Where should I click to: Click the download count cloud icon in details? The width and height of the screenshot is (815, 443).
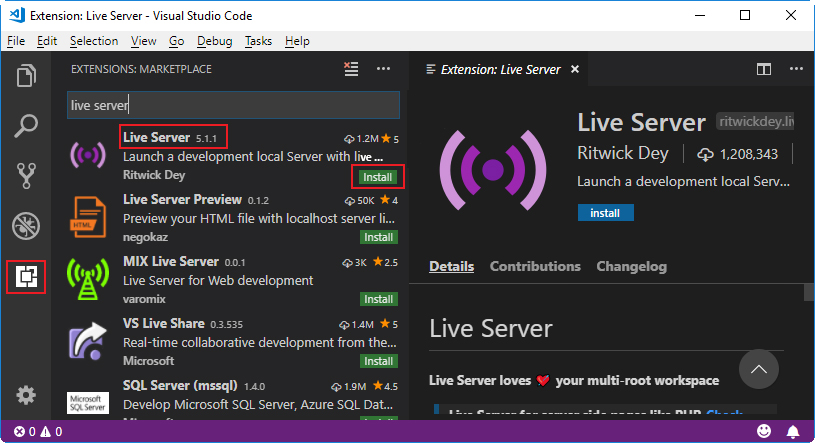705,154
